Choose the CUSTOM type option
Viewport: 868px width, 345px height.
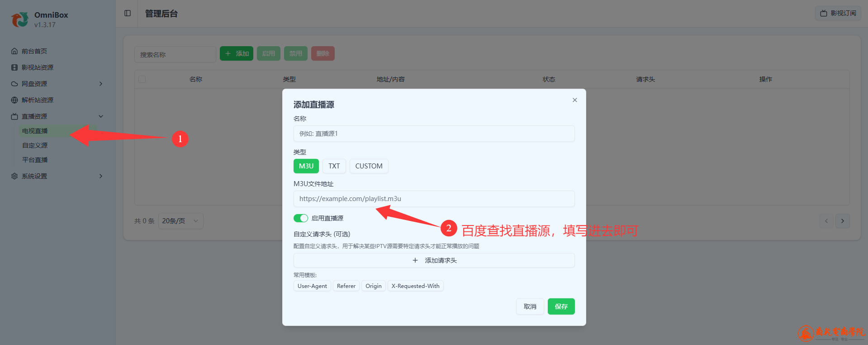click(369, 166)
